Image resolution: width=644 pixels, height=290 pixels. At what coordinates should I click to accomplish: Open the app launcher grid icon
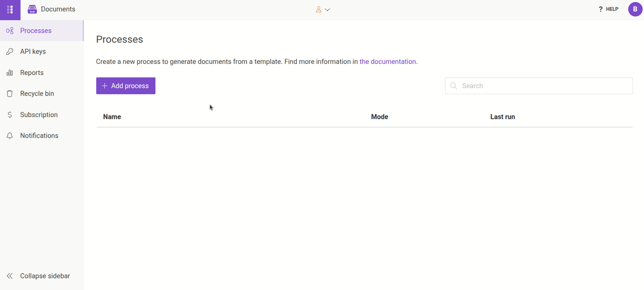(x=10, y=10)
